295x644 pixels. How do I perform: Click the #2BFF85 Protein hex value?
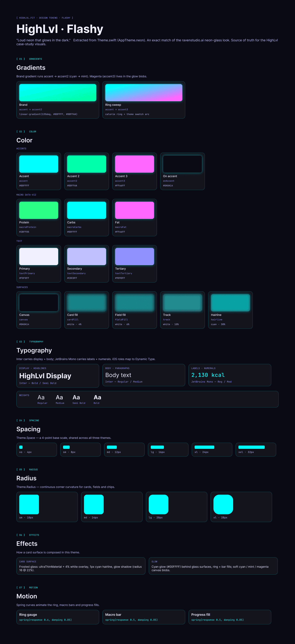24,232
